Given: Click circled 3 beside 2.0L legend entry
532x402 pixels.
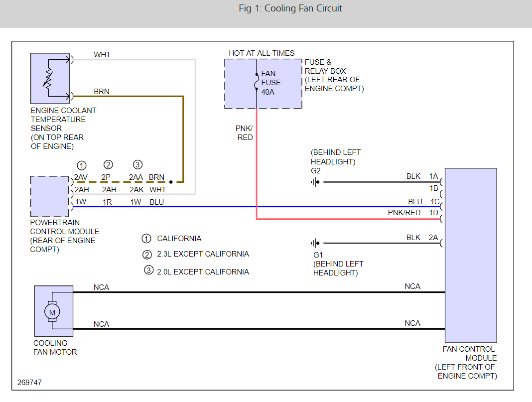Looking at the screenshot, I should click(148, 271).
